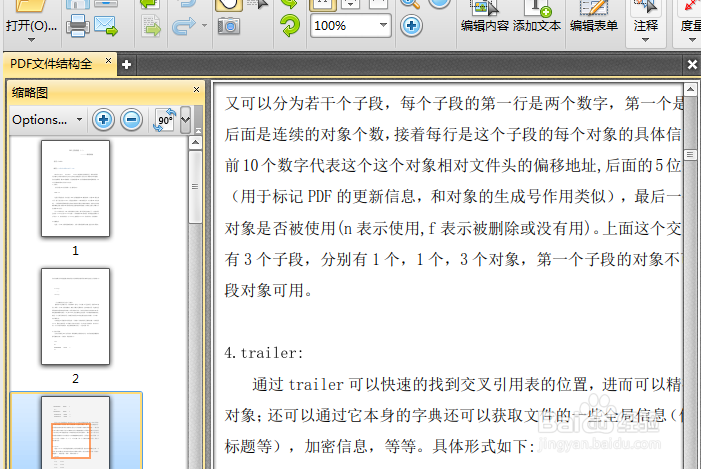Viewport: 701px width, 469px height.
Task: Click the text "段对象可用。"
Action: pyautogui.click(x=268, y=291)
